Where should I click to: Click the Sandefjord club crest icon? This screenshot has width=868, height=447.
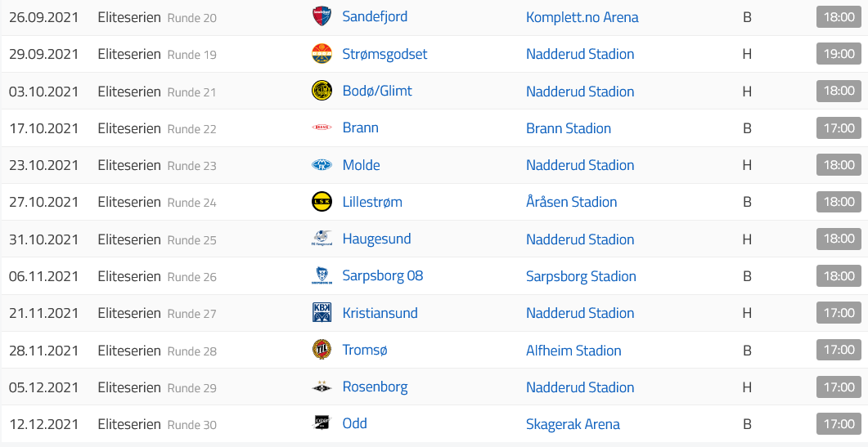click(x=322, y=16)
